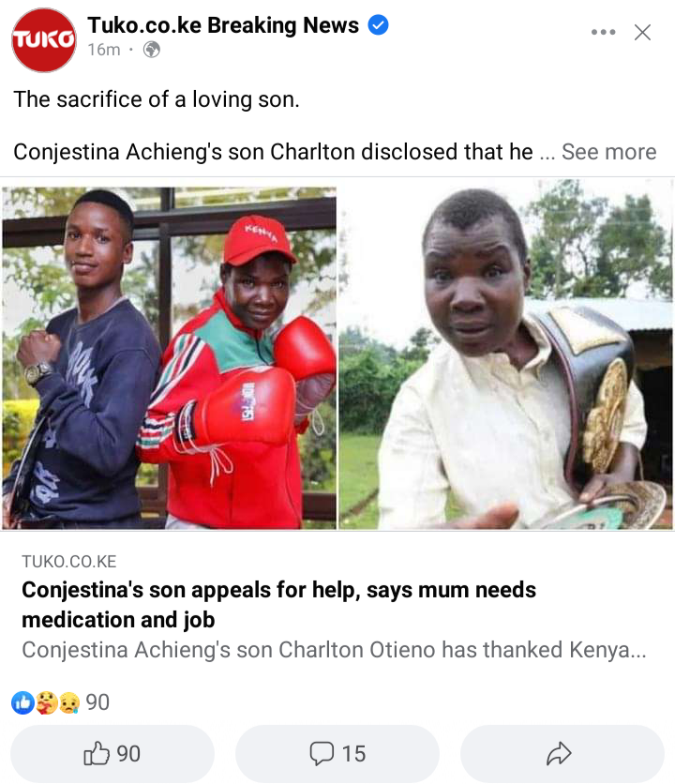The height and width of the screenshot is (784, 675).
Task: Toggle Like with the thumbs-up button
Action: coord(112,753)
